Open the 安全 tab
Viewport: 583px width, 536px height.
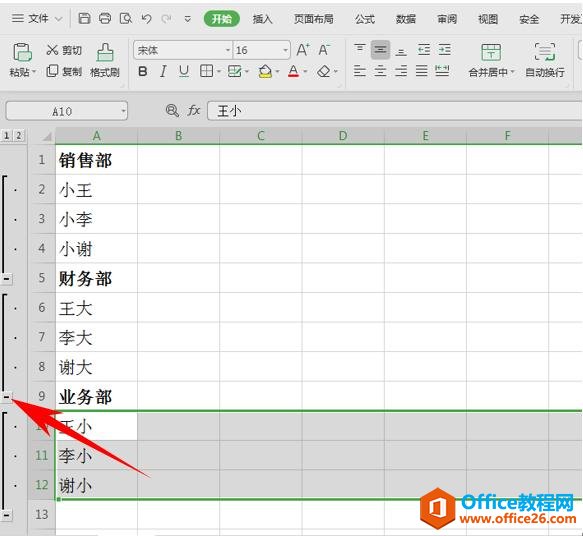529,19
